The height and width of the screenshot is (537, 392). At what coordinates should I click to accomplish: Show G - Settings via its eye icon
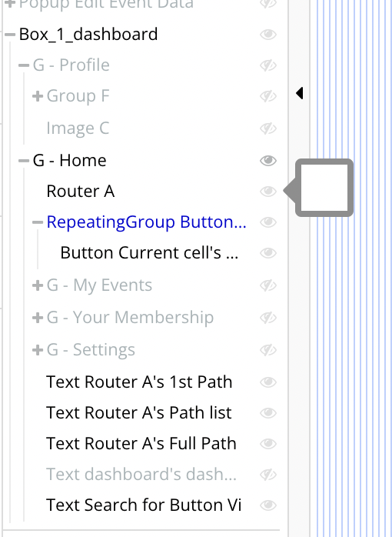click(x=267, y=350)
